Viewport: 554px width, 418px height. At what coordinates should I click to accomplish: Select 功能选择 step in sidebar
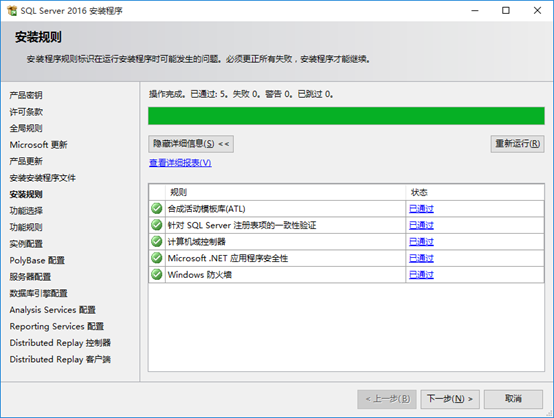[26, 211]
